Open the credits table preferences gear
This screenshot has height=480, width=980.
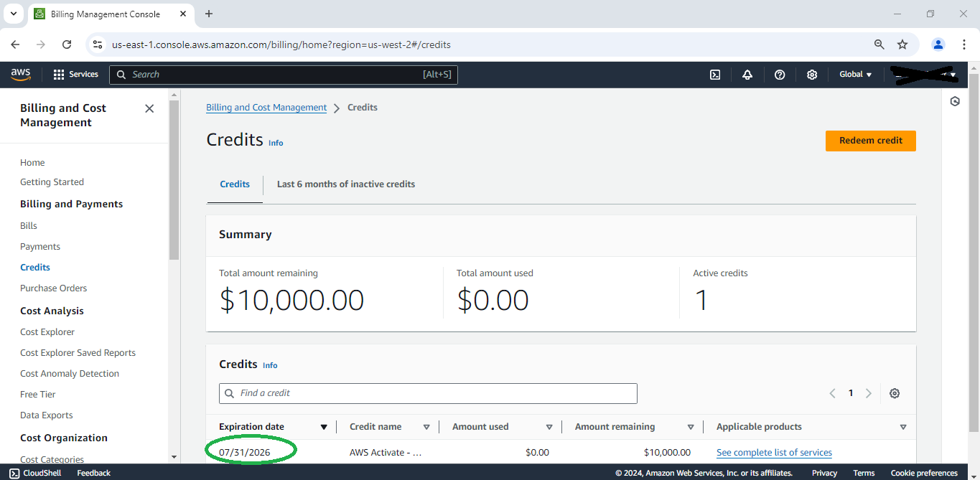point(895,393)
